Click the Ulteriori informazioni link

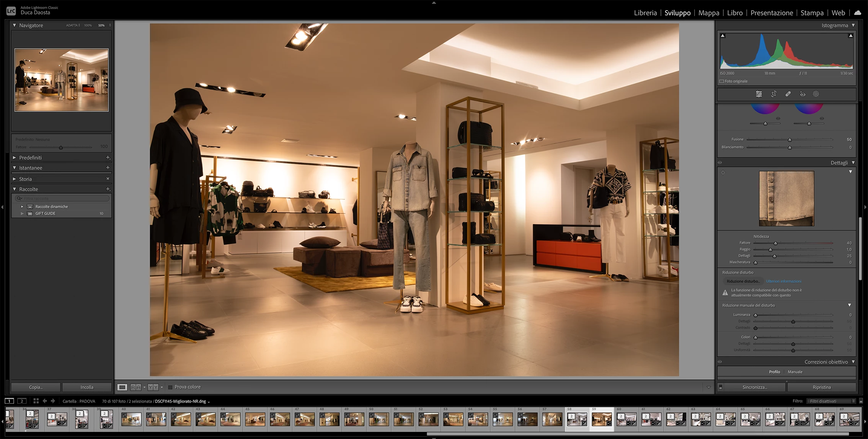783,281
